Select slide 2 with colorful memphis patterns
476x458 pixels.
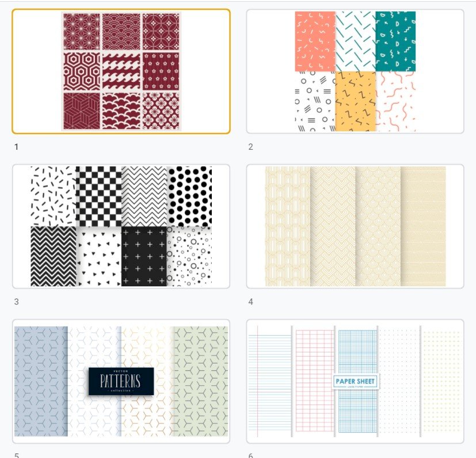[x=355, y=71]
